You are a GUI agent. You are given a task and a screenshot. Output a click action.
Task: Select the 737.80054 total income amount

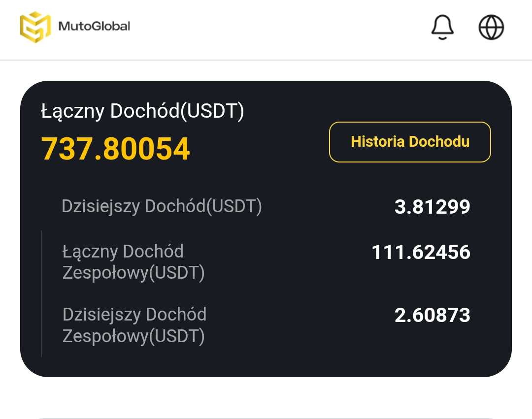coord(115,149)
